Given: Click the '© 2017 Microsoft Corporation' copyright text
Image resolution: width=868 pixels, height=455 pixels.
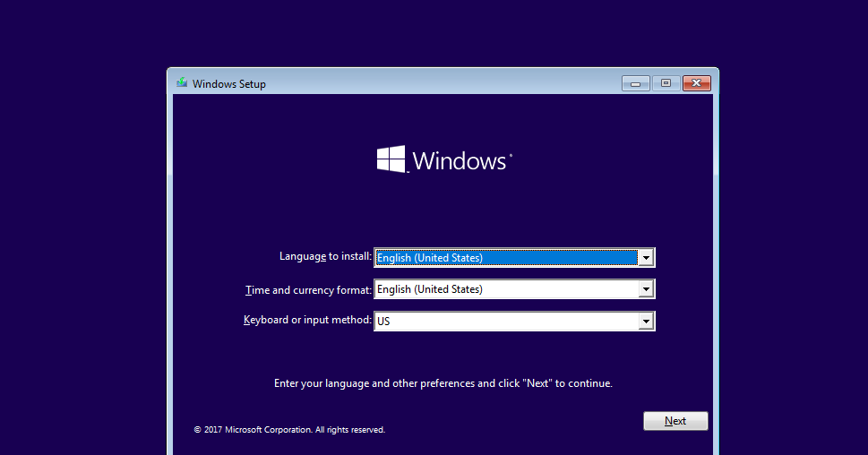Looking at the screenshot, I should tap(289, 430).
